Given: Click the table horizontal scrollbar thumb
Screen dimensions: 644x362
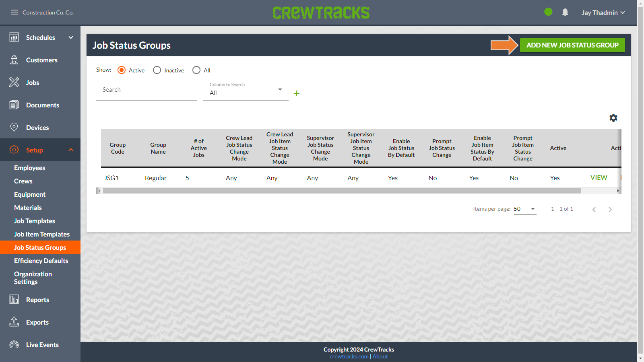Looking at the screenshot, I should pyautogui.click(x=342, y=191).
